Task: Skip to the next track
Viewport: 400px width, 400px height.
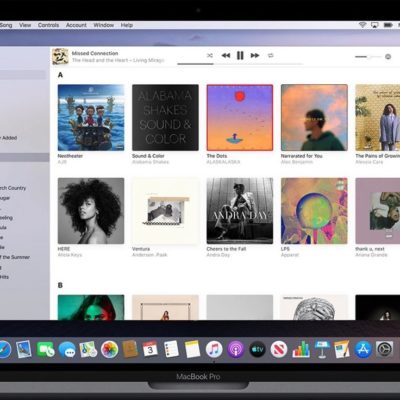Action: click(x=255, y=55)
